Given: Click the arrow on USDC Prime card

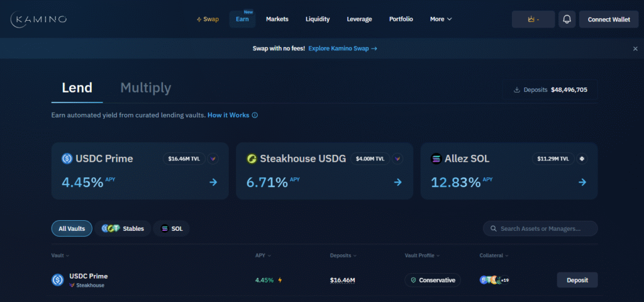Looking at the screenshot, I should tap(213, 182).
